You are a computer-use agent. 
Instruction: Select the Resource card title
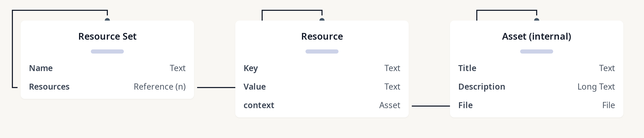tap(322, 37)
